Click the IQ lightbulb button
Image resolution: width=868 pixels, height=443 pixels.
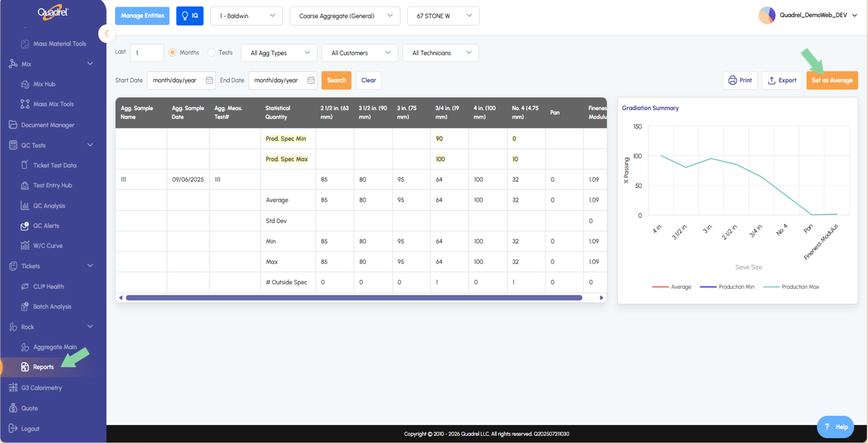click(x=189, y=16)
